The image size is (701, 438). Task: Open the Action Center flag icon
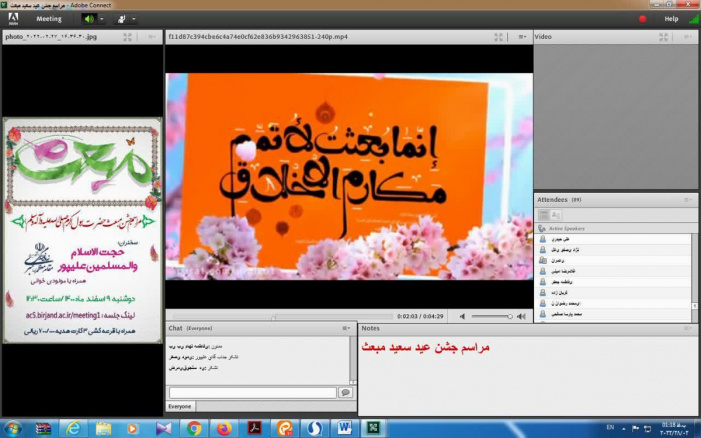[635, 428]
